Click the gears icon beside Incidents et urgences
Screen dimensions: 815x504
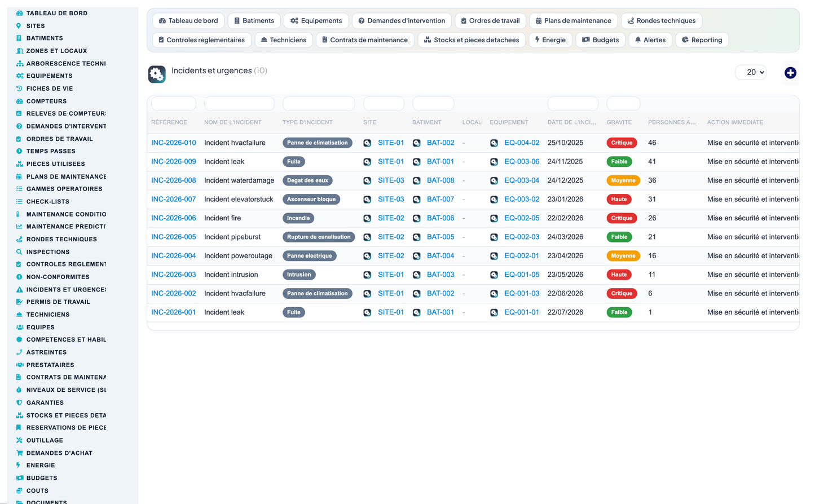157,74
